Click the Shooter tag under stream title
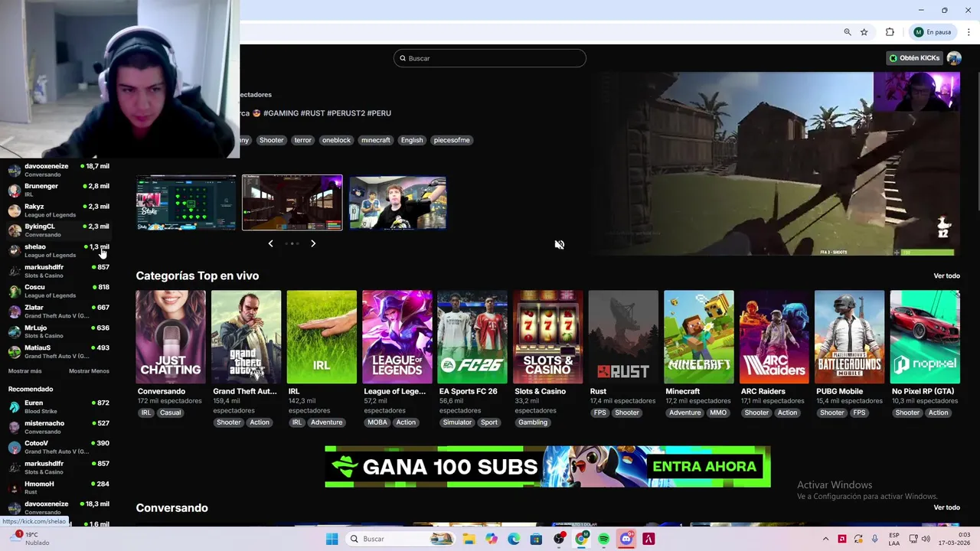Viewport: 980px width, 551px height. point(271,140)
